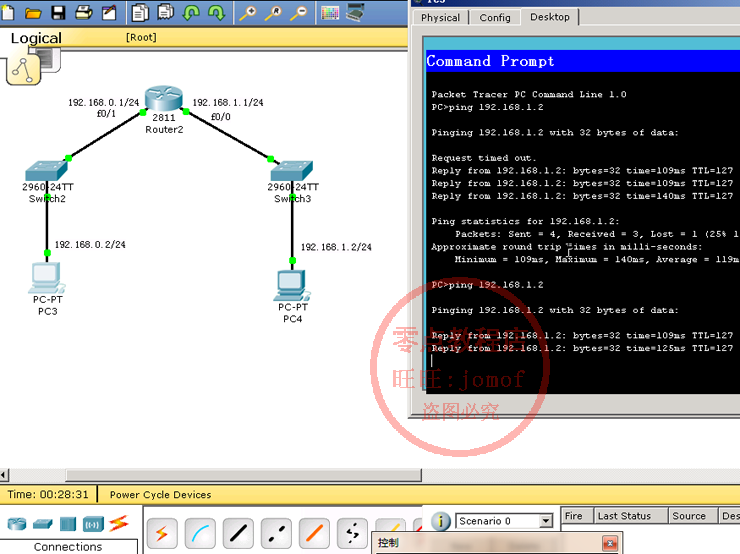Select the Switch2 device
This screenshot has width=740, height=554.
[46, 171]
